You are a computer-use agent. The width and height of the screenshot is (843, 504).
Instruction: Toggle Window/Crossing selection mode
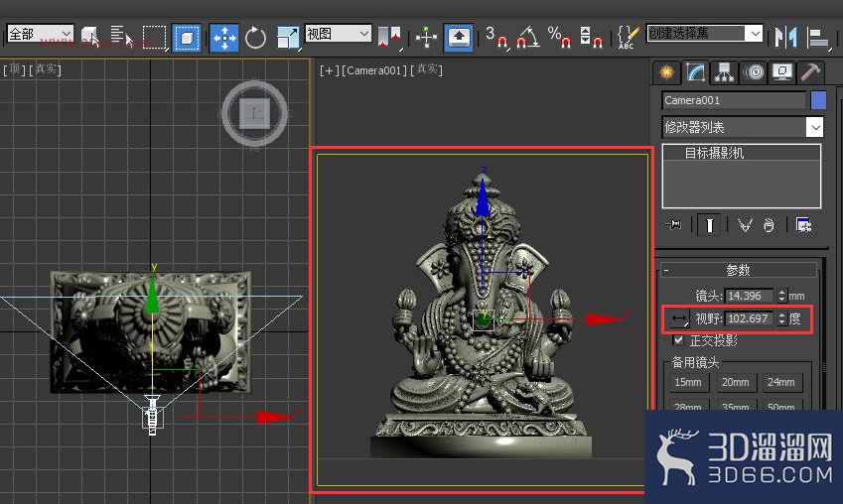(x=186, y=38)
